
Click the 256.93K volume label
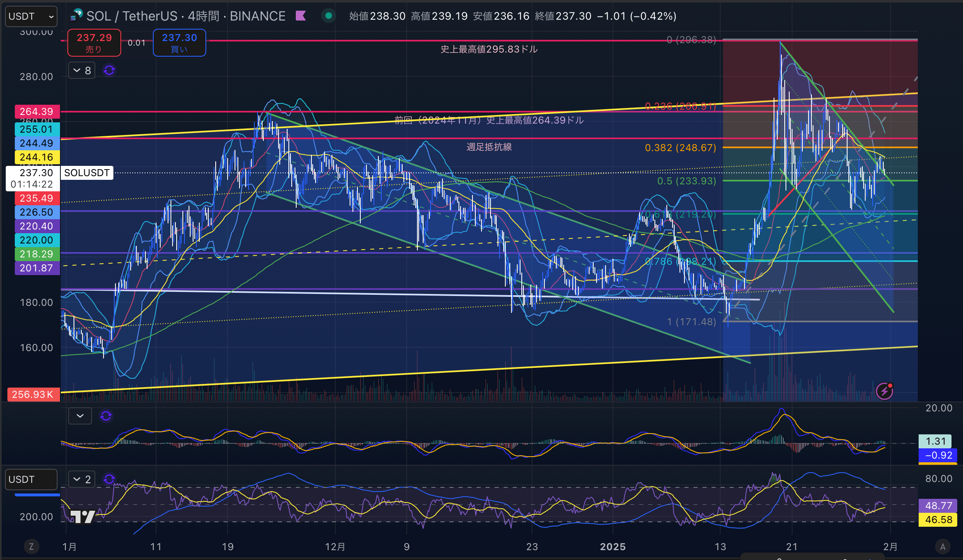pyautogui.click(x=33, y=395)
